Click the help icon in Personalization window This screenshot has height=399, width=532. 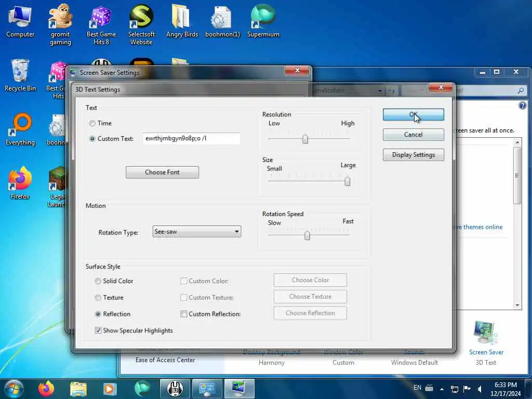click(523, 105)
